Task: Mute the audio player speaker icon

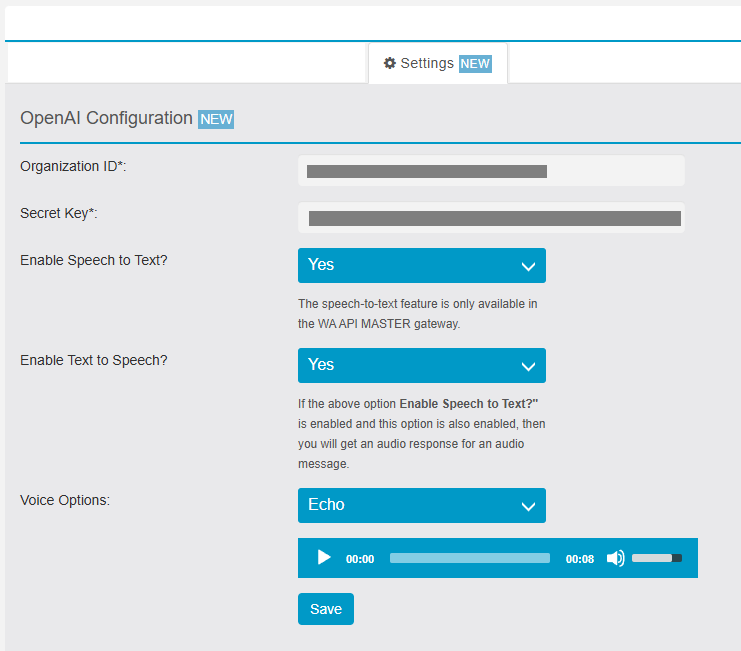Action: point(615,558)
